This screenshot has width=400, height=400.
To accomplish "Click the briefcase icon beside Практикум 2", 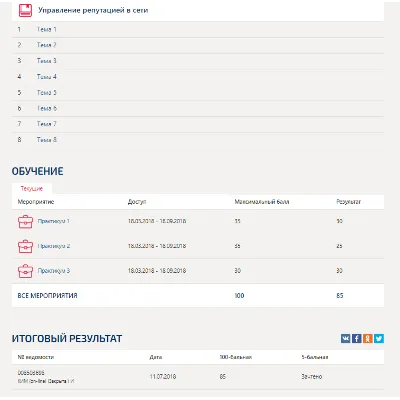I will point(25,246).
